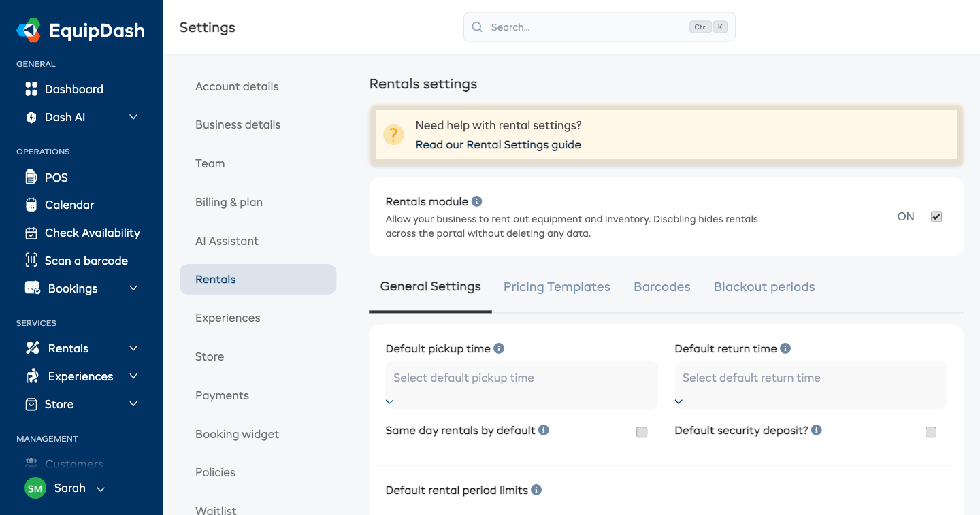Open Payments settings section
Image resolution: width=980 pixels, height=515 pixels.
[x=222, y=395]
